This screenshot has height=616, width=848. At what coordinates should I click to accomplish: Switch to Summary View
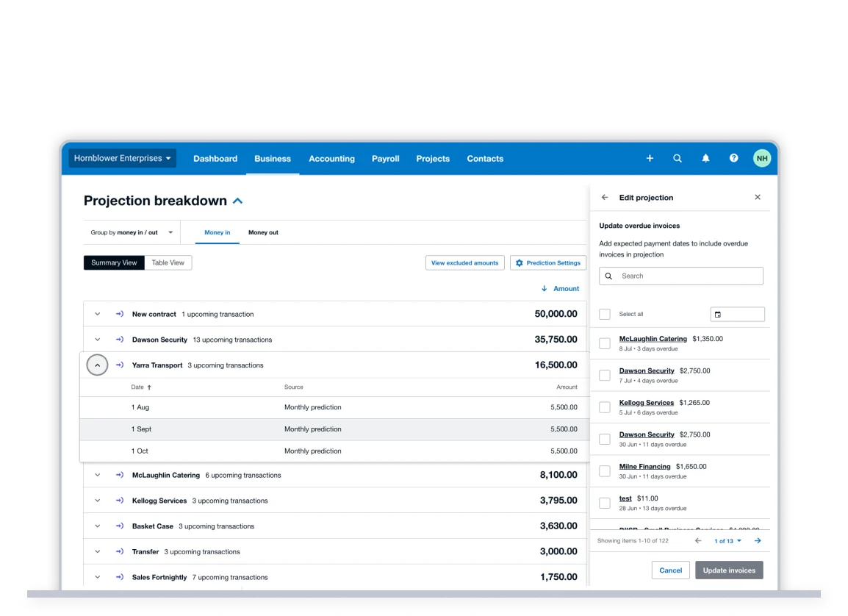114,263
